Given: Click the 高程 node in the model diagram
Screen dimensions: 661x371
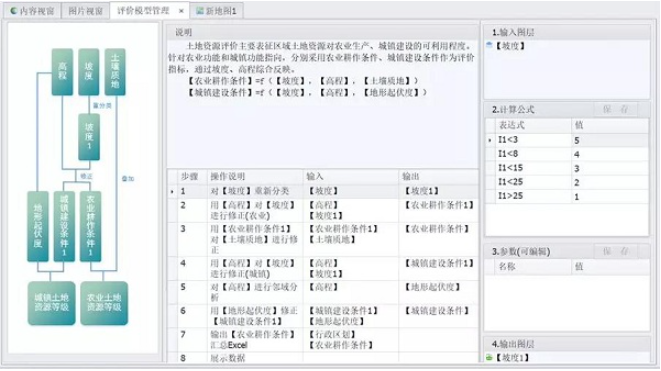Looking at the screenshot, I should (62, 72).
